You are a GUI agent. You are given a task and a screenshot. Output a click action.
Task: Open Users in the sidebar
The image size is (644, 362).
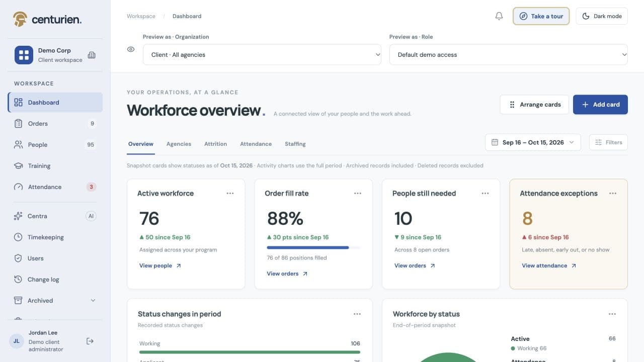click(x=55, y=258)
